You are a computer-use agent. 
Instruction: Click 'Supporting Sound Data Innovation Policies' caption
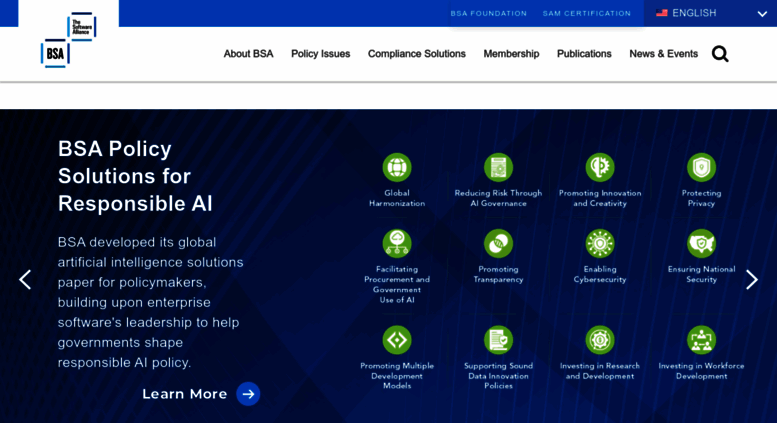[x=499, y=375]
